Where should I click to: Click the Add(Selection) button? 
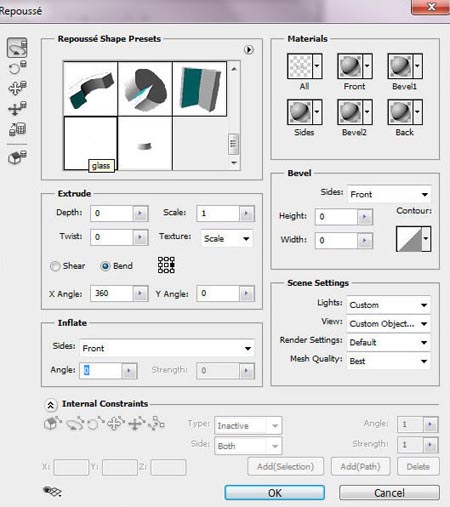[285, 466]
